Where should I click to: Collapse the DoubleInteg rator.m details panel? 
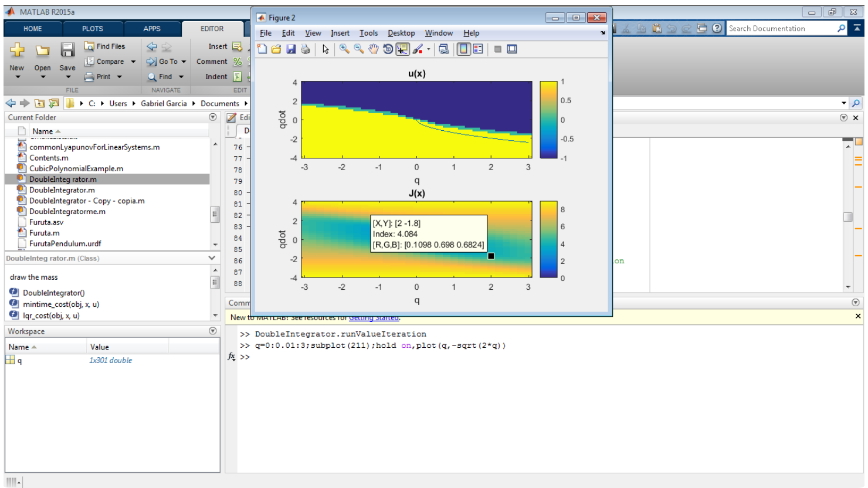click(212, 258)
